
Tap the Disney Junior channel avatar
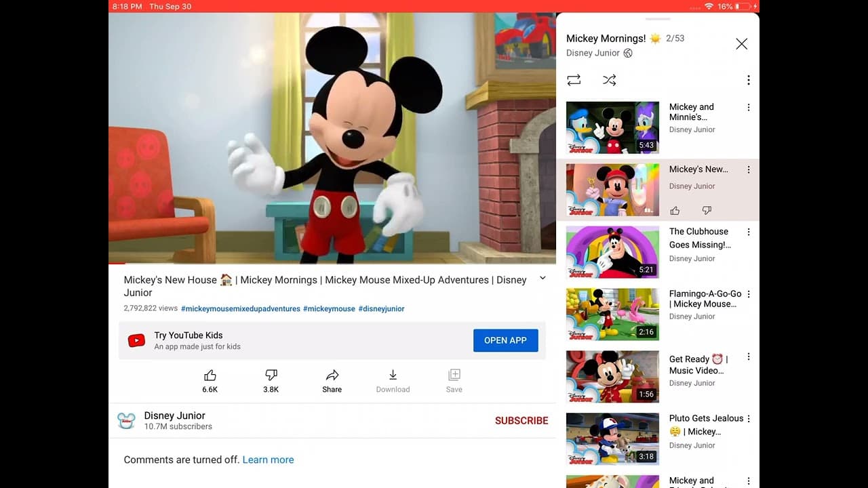pos(126,421)
